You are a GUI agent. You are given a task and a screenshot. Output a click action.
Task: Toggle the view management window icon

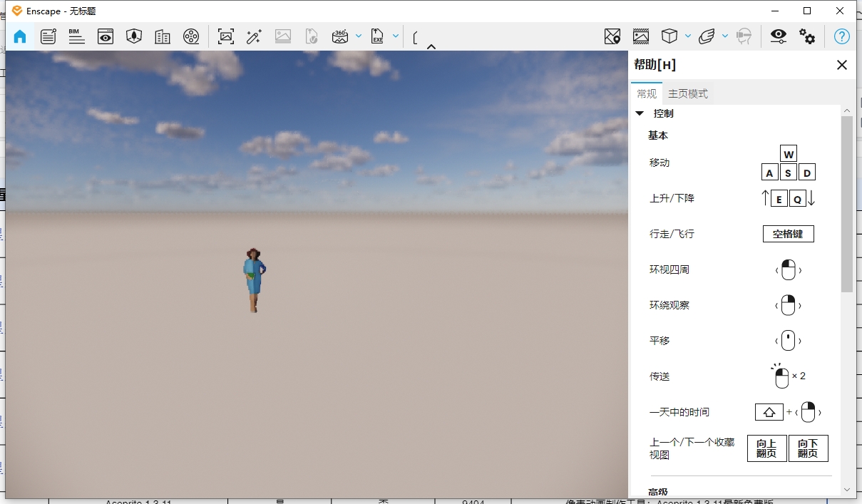pyautogui.click(x=106, y=36)
